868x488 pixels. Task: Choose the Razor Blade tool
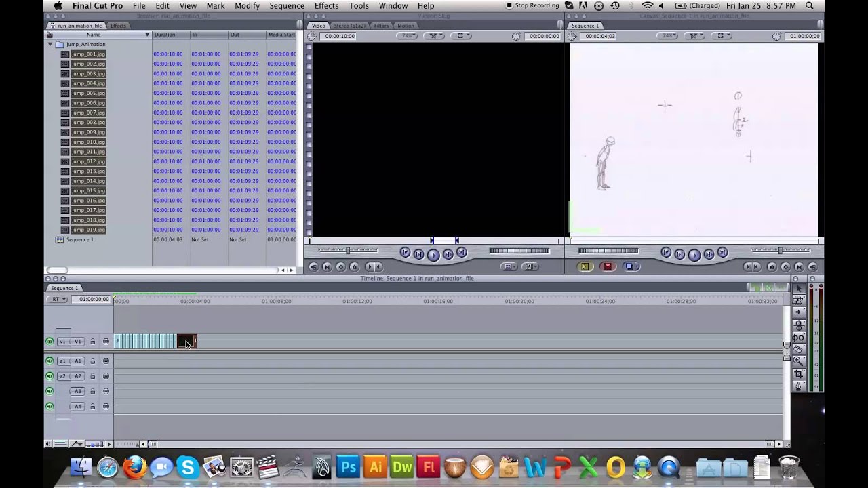[798, 349]
